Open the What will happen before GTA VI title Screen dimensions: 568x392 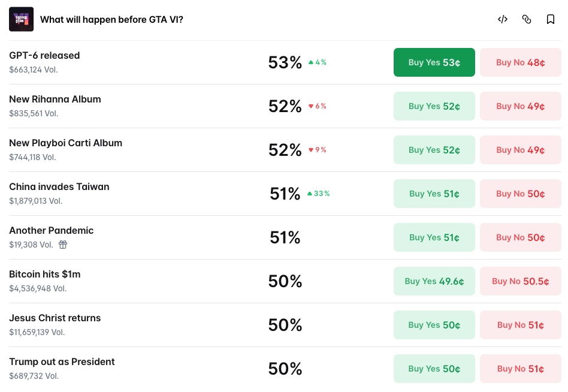(111, 20)
